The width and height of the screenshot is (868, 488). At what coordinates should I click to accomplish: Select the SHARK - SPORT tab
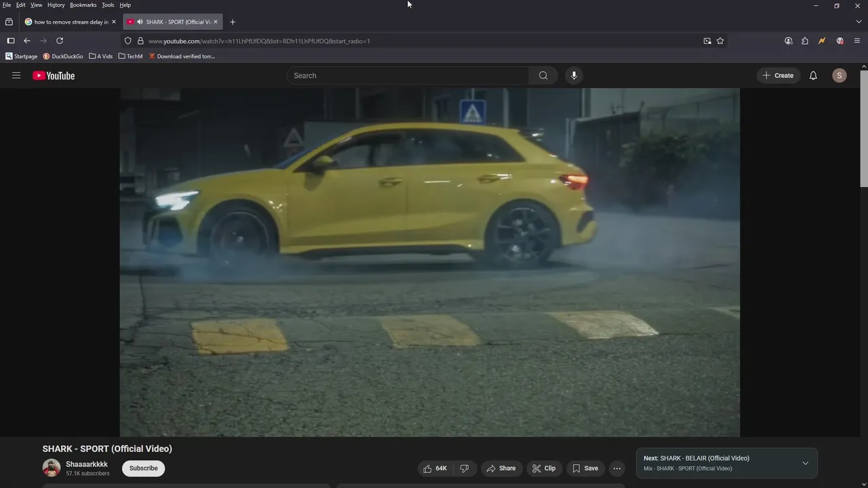(173, 22)
